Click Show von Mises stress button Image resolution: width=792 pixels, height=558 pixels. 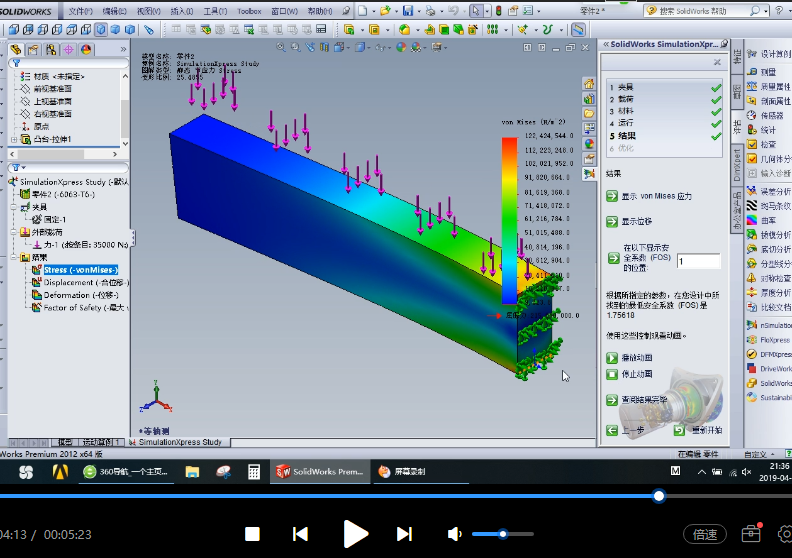[612, 196]
